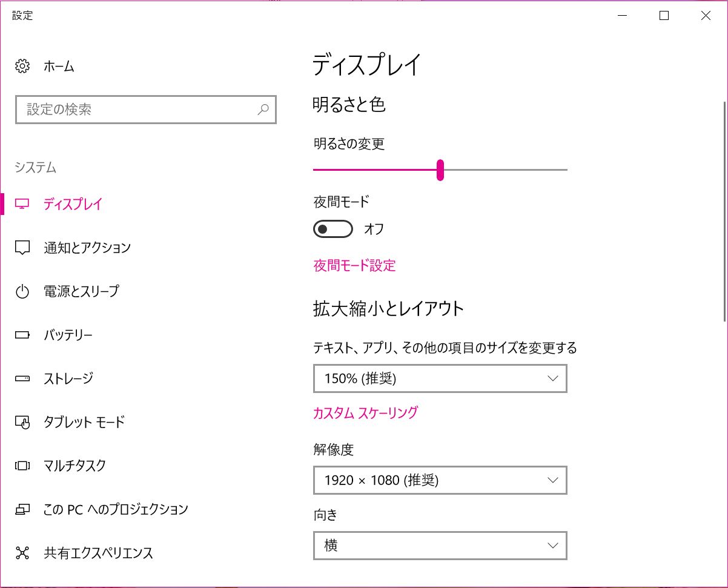Click the Shared experiences icon
This screenshot has height=588, width=728.
tap(22, 553)
